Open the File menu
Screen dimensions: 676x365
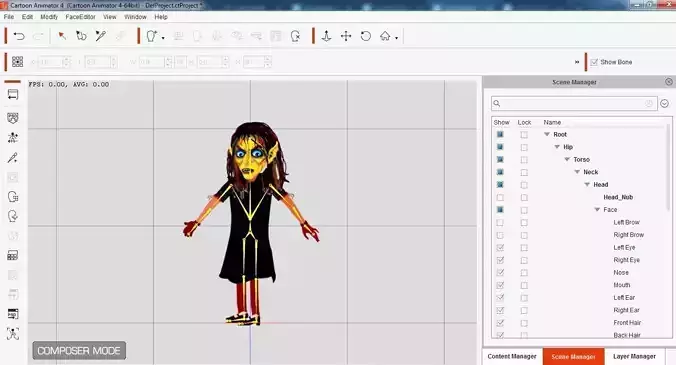click(x=9, y=17)
